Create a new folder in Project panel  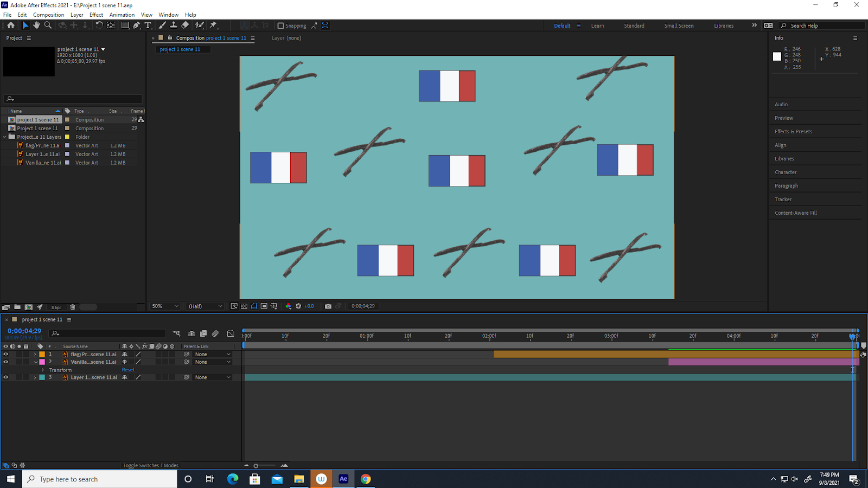pos(17,307)
